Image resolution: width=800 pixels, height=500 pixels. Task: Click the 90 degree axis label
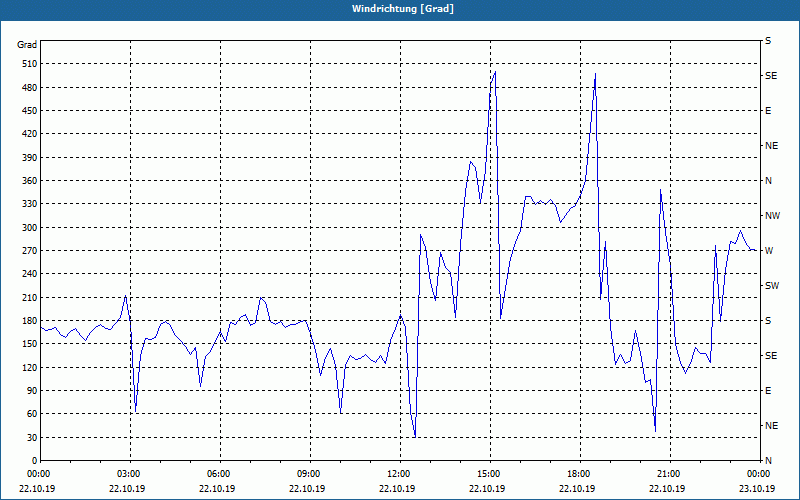pos(32,391)
